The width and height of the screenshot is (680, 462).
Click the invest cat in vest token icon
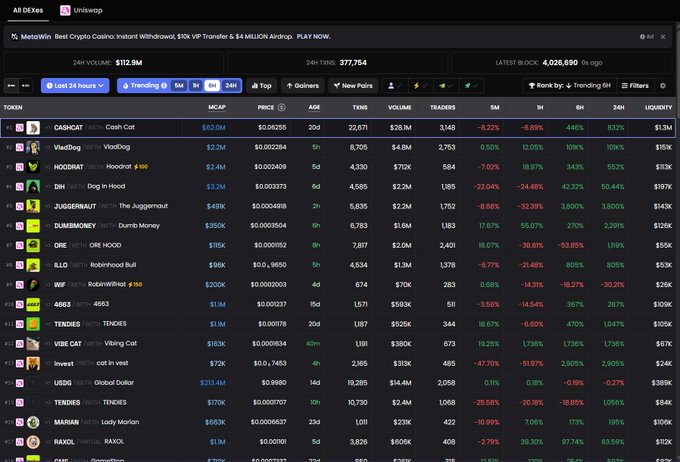click(33, 363)
